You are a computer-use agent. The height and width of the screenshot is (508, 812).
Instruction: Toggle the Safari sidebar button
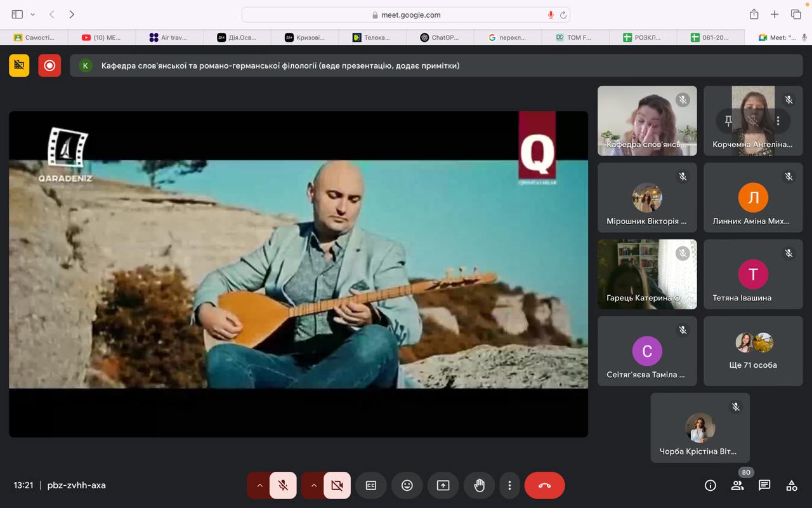click(x=17, y=14)
